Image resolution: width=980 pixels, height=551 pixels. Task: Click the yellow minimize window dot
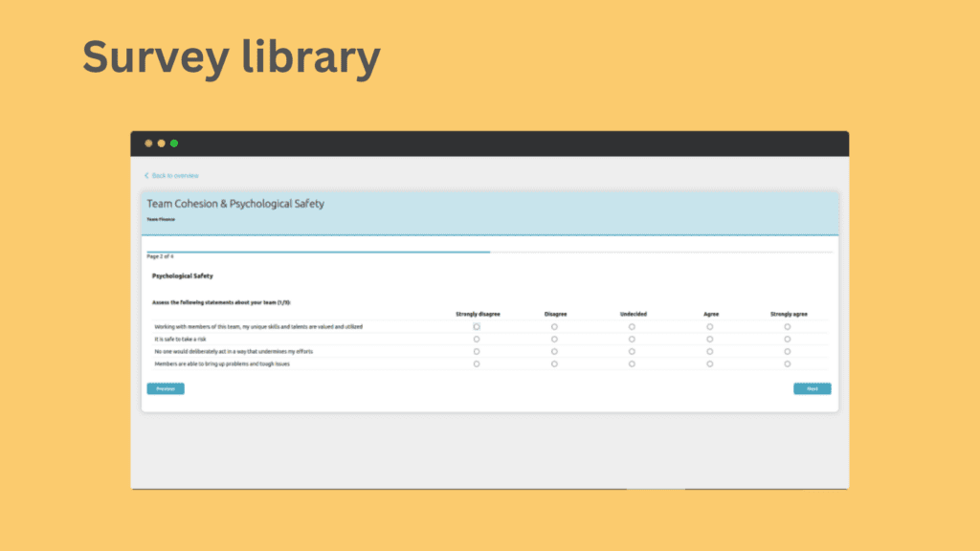point(161,143)
